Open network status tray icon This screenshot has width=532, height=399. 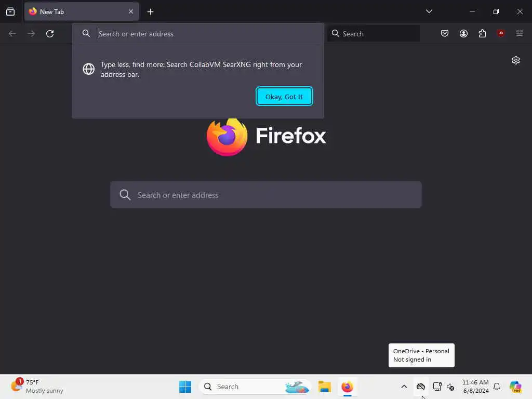pyautogui.click(x=437, y=387)
